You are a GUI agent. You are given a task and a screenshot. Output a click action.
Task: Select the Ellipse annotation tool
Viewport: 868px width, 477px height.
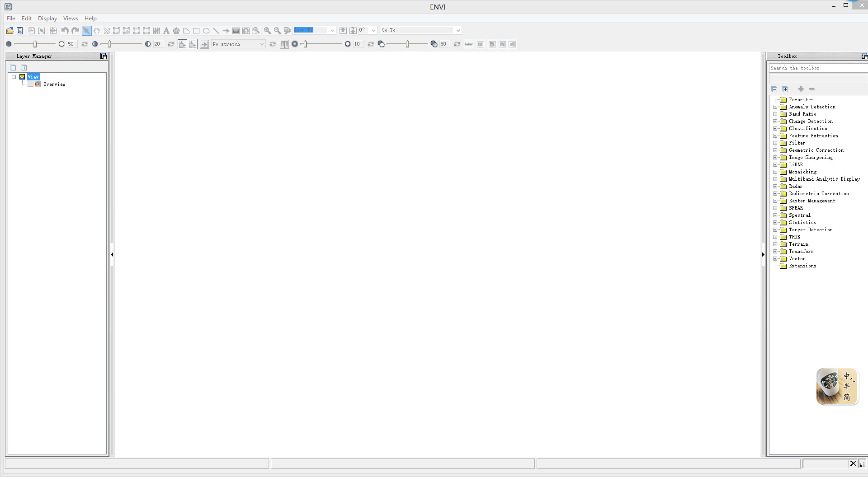(x=206, y=31)
